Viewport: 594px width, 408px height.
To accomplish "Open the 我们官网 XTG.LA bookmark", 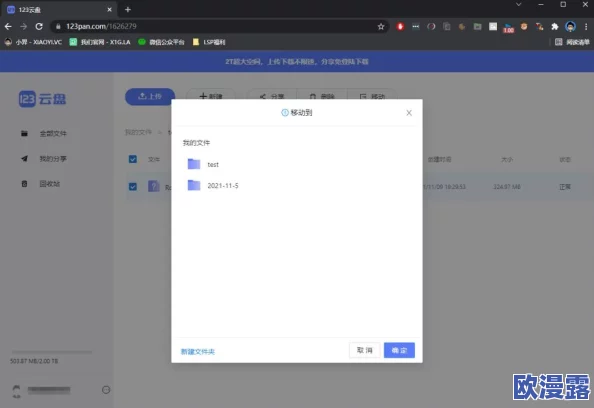I will coord(100,42).
